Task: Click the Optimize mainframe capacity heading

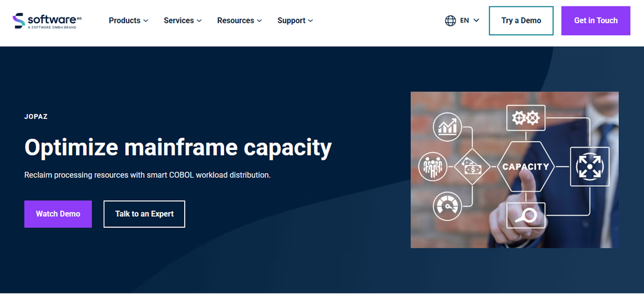Action: [178, 147]
